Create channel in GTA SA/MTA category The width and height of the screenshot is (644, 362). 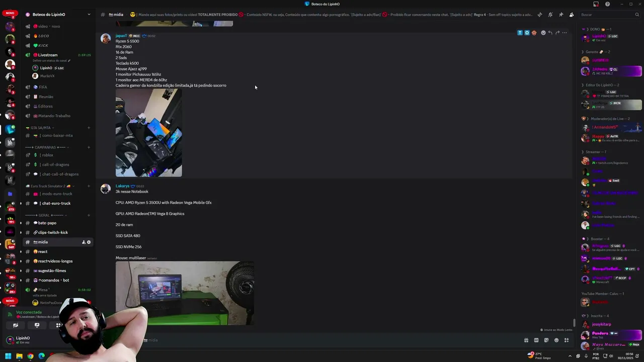coord(89,128)
